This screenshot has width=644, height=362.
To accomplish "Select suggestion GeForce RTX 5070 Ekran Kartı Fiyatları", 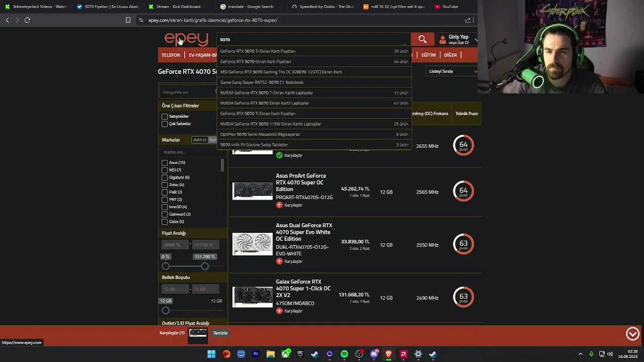I will tap(314, 61).
